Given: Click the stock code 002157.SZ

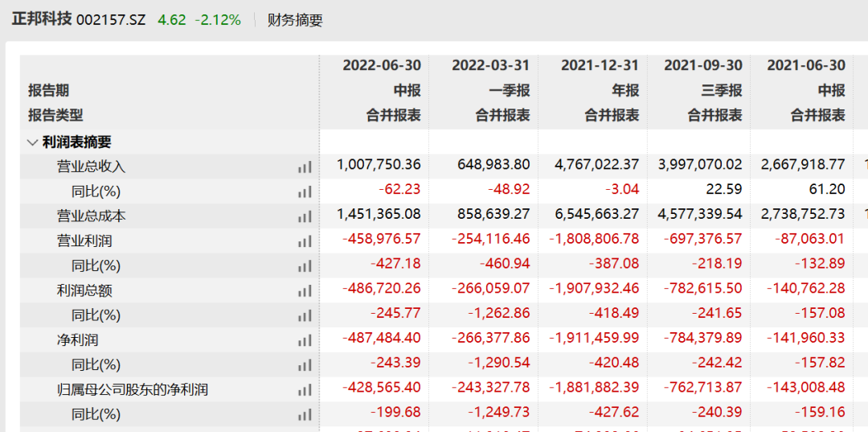Looking at the screenshot, I should [x=111, y=20].
